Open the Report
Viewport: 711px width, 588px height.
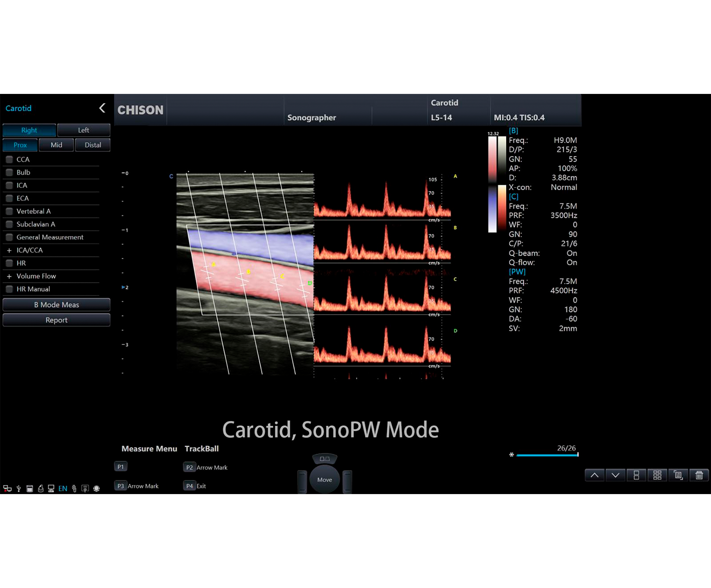(x=56, y=320)
